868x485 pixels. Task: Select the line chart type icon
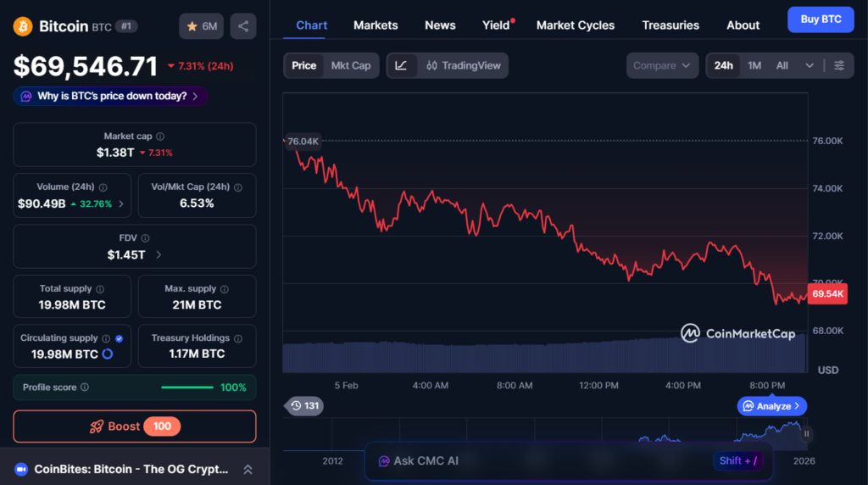[402, 65]
